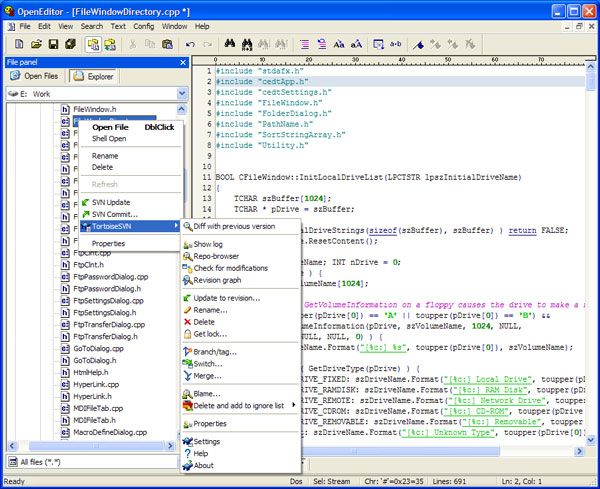Viewport: 600px width, 489px height.
Task: Choose Blame... from the SVN submenu
Action: (208, 393)
